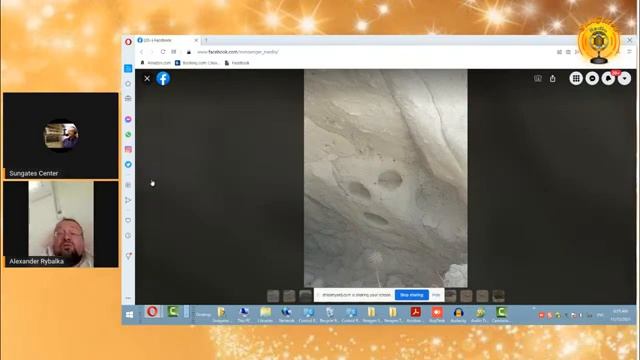The height and width of the screenshot is (360, 640).
Task: Close the Facebook media viewer with the X
Action: coord(147,78)
